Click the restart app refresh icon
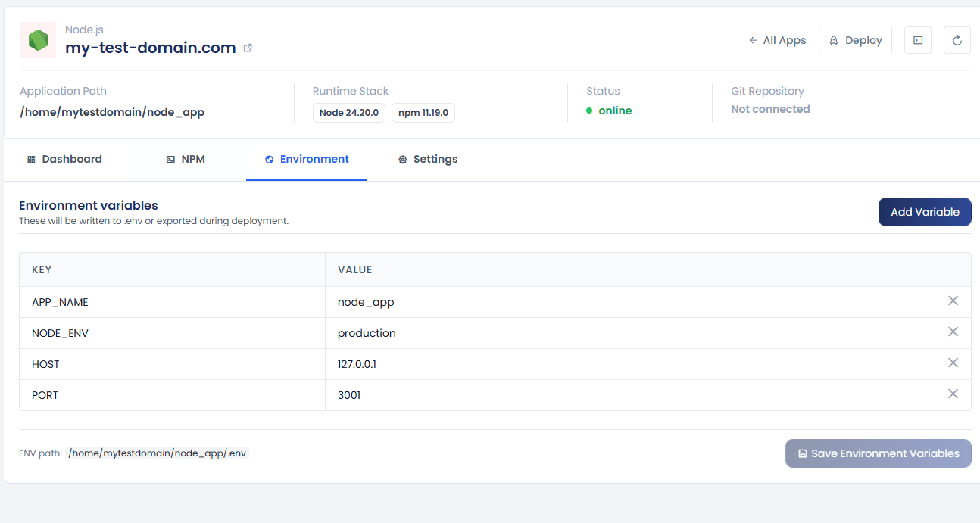The height and width of the screenshot is (523, 980). (957, 40)
